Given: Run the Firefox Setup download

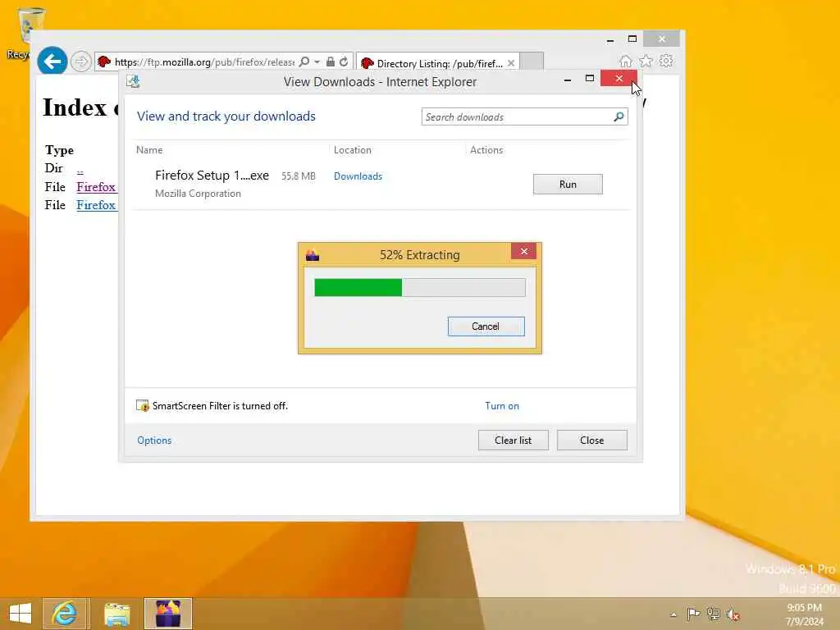Looking at the screenshot, I should tap(568, 185).
